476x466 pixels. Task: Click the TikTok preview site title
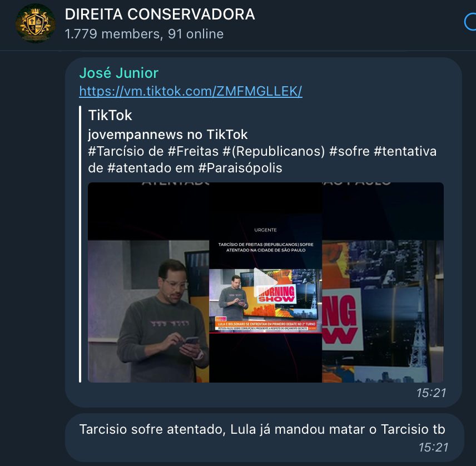[x=110, y=115]
